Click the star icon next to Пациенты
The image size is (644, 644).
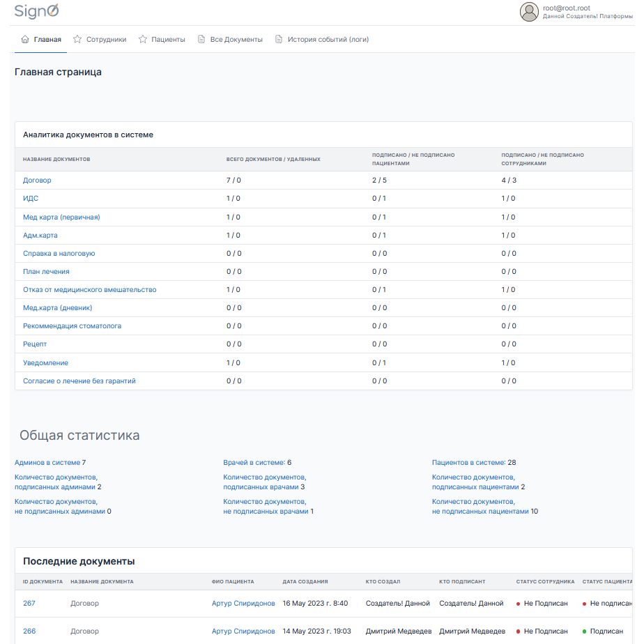click(x=141, y=40)
